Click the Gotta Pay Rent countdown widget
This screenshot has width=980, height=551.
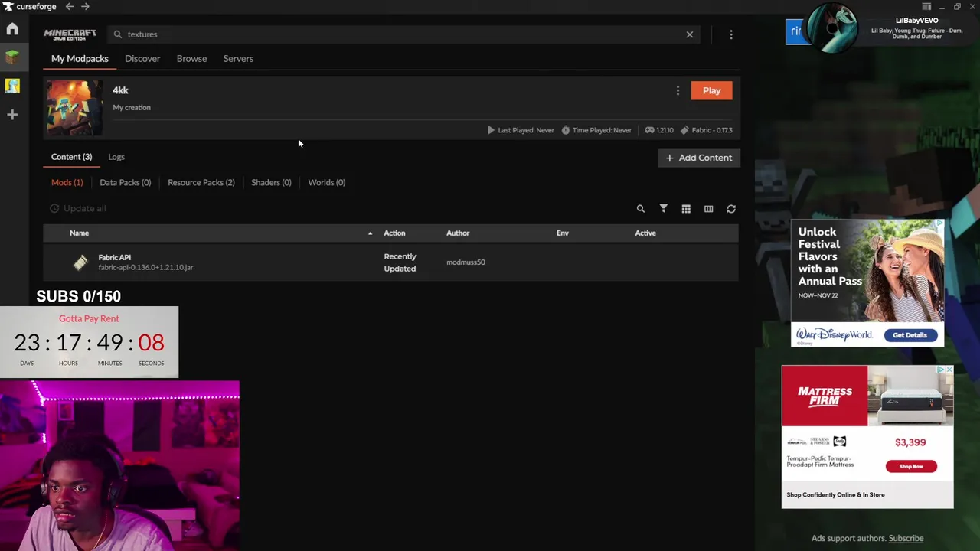click(x=89, y=342)
